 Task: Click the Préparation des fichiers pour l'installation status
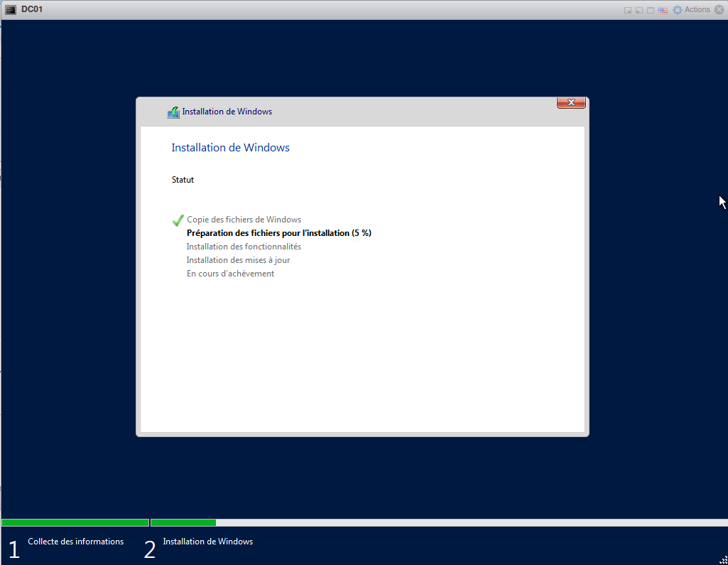coord(278,233)
